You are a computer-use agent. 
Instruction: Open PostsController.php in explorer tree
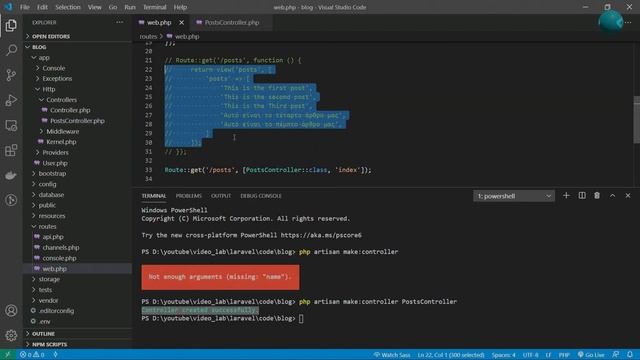78,121
